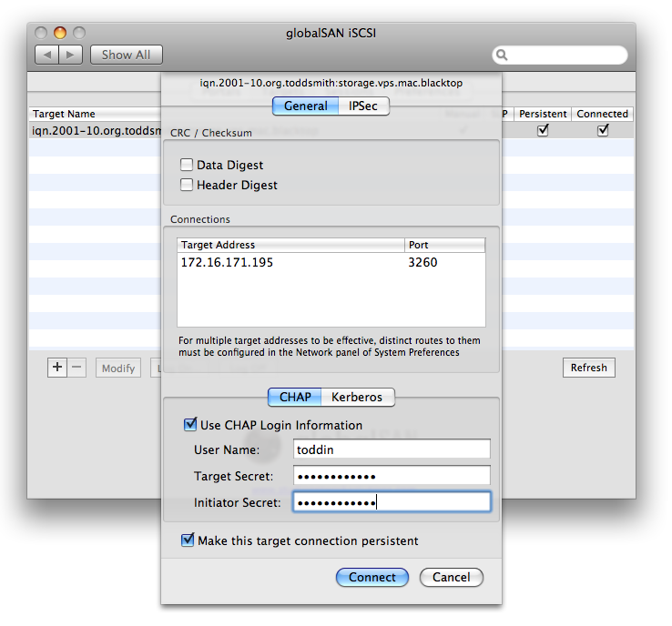
Task: Uncheck Use CHAP Login Information
Action: [x=190, y=424]
